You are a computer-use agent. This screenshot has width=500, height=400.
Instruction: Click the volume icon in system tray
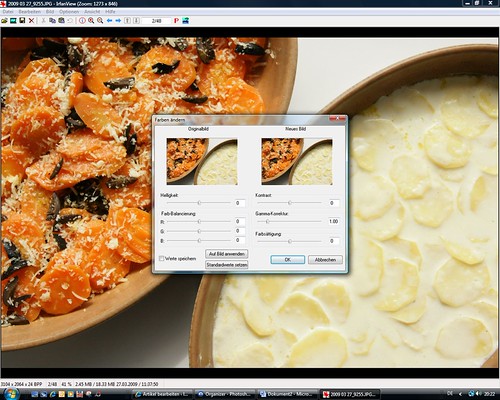(x=478, y=394)
